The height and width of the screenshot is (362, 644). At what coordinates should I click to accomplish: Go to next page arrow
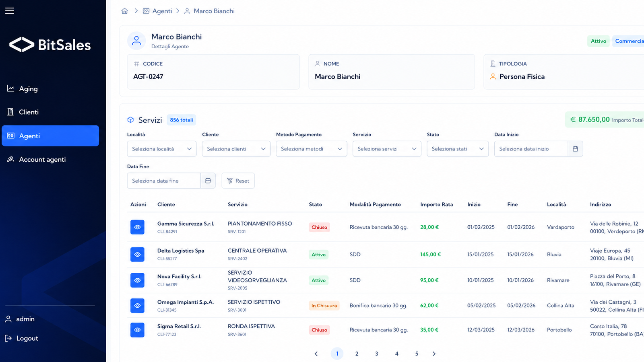coord(434,354)
